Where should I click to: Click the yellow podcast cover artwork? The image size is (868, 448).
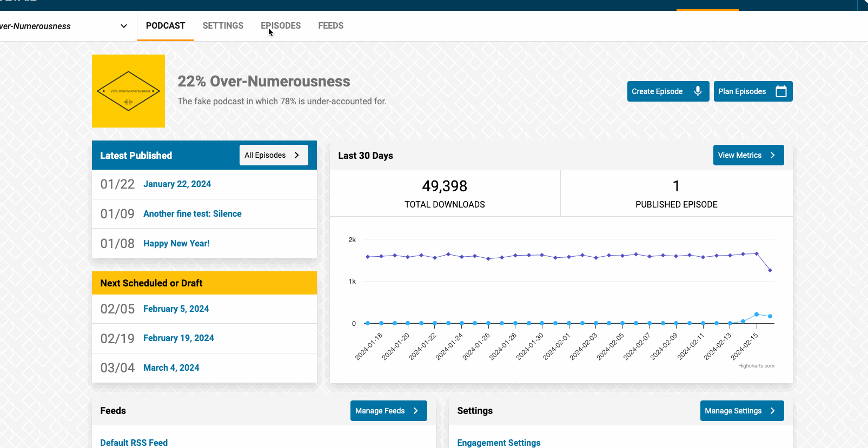pyautogui.click(x=128, y=91)
